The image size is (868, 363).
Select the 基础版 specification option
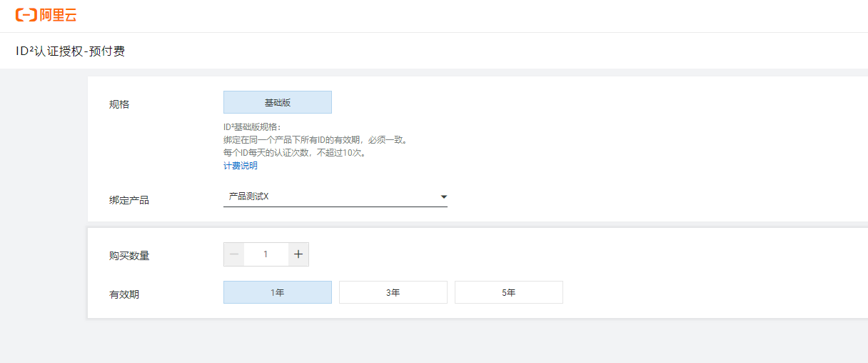(278, 102)
